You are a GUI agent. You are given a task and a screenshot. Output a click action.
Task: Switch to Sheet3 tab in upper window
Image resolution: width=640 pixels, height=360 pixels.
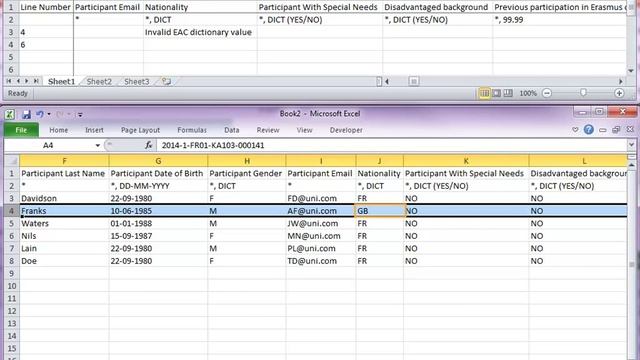point(136,82)
